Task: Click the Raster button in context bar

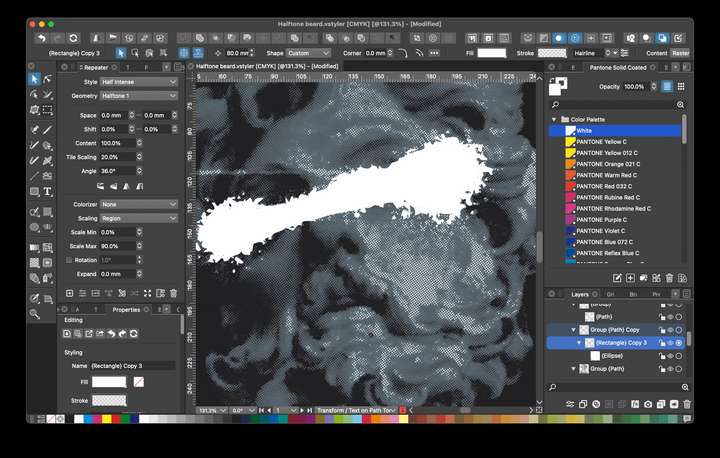Action: [x=681, y=53]
